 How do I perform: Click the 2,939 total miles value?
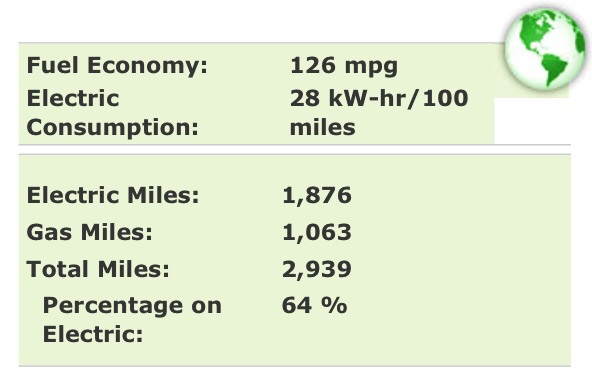[317, 269]
